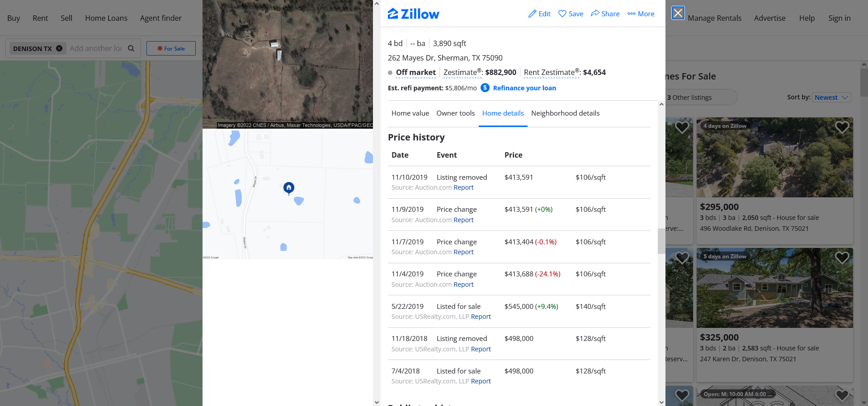Select the Home details tab
Viewport: 868px width, 406px height.
(x=503, y=113)
